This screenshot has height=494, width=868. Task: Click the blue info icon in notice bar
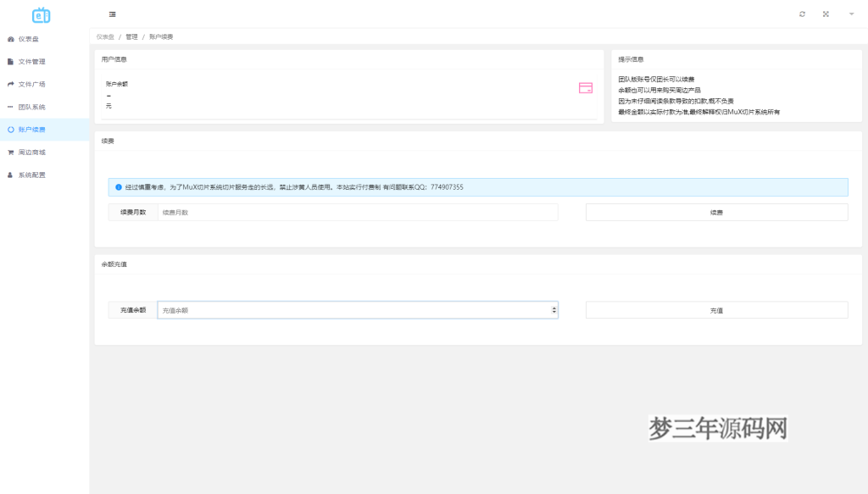(x=119, y=187)
